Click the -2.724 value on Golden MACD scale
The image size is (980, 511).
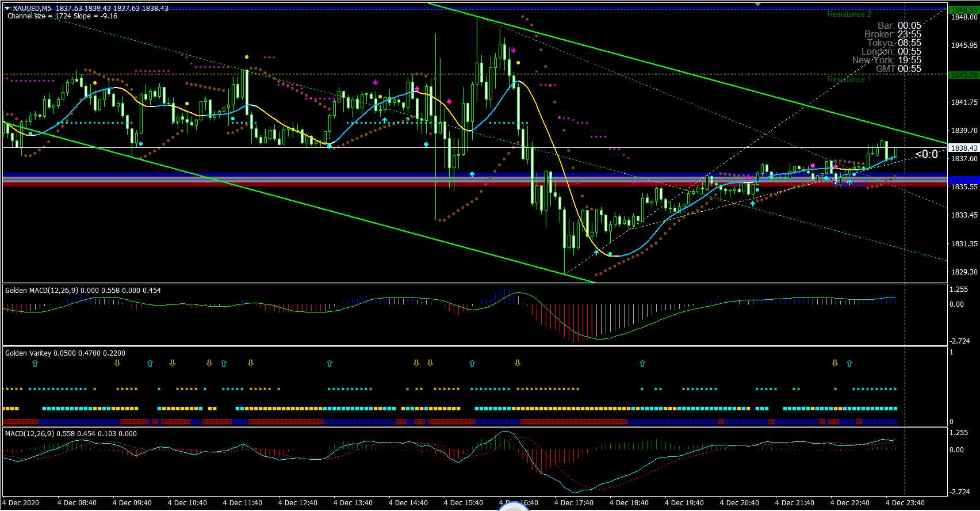pyautogui.click(x=960, y=342)
